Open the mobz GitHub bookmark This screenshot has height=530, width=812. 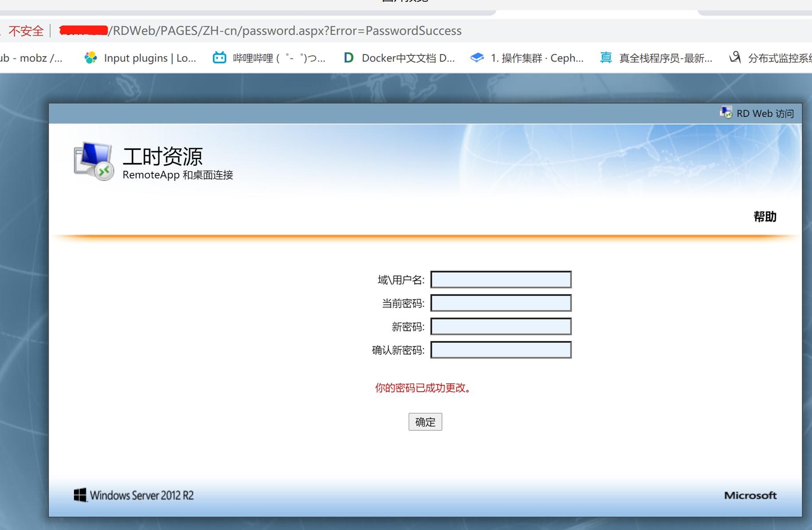pos(31,58)
